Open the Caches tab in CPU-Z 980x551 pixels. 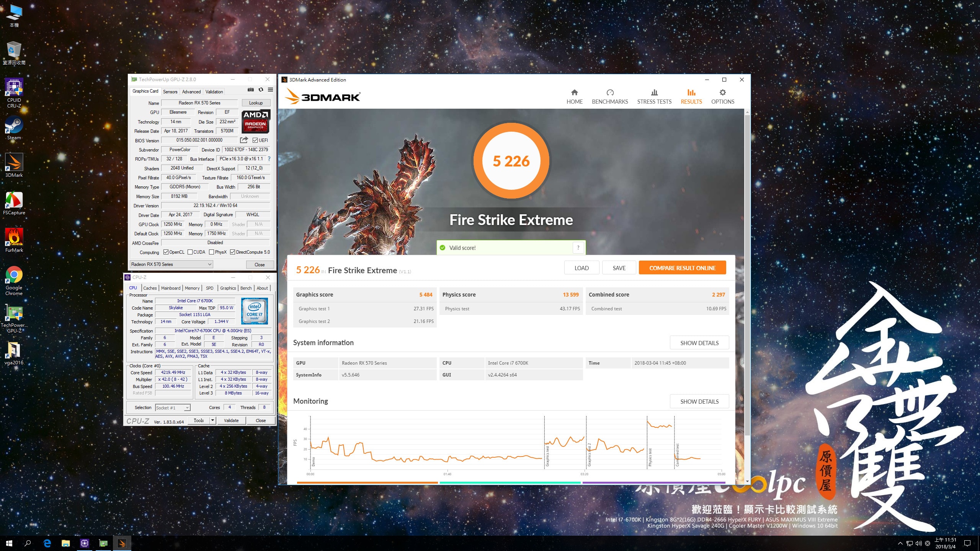(x=150, y=288)
